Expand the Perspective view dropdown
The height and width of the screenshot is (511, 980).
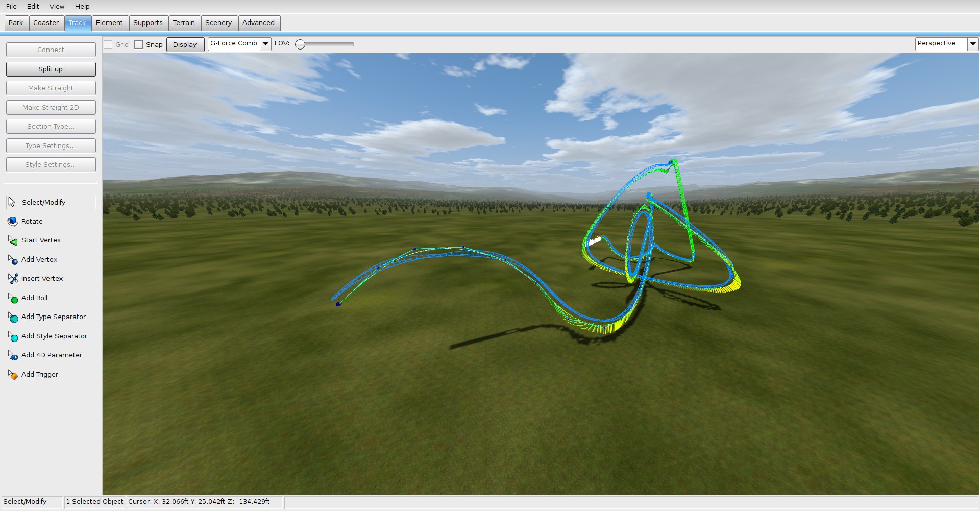(x=973, y=44)
